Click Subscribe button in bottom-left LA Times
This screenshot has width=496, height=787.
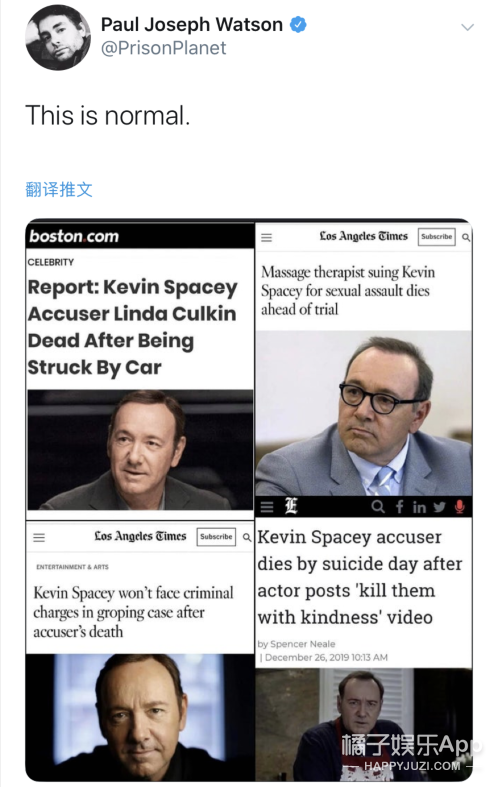(216, 537)
